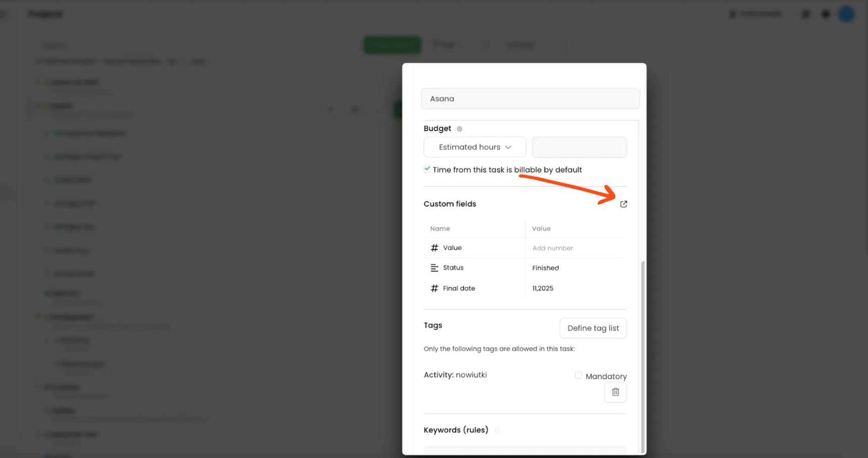Click the info icon beside Budget

click(459, 129)
